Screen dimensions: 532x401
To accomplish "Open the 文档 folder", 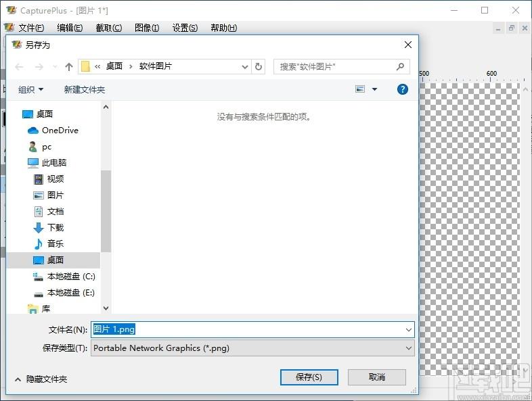I will (49, 212).
